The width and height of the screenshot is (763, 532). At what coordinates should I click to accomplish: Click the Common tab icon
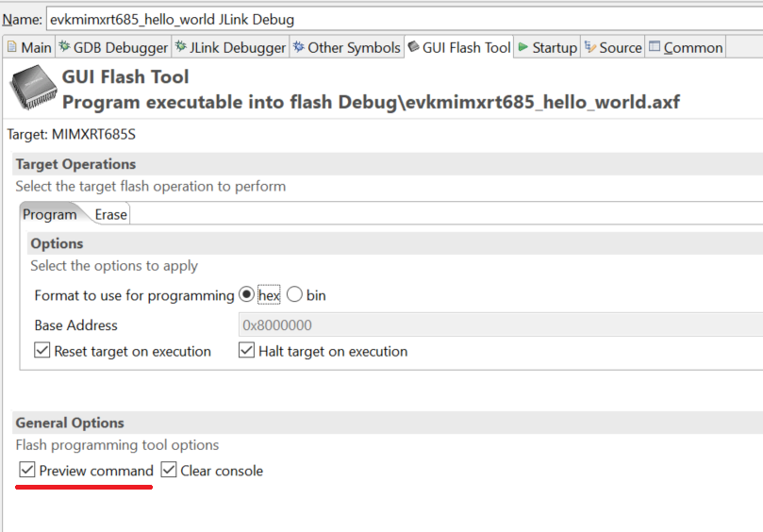pyautogui.click(x=655, y=47)
